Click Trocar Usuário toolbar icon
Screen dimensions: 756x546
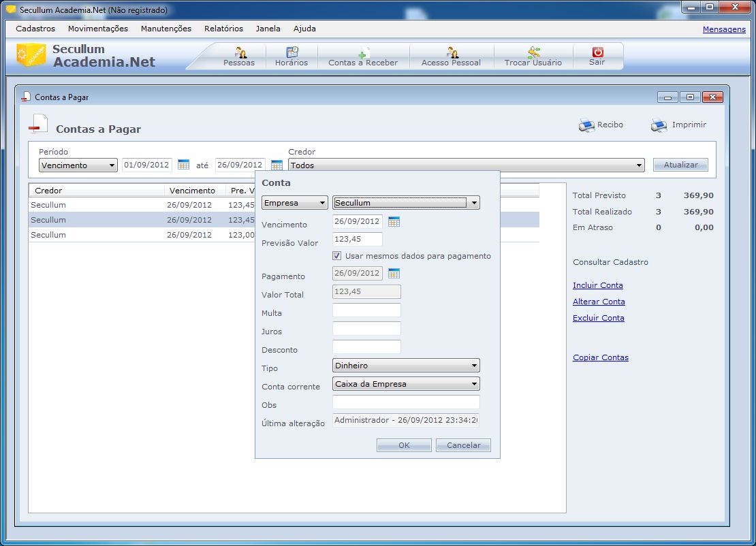coord(533,52)
